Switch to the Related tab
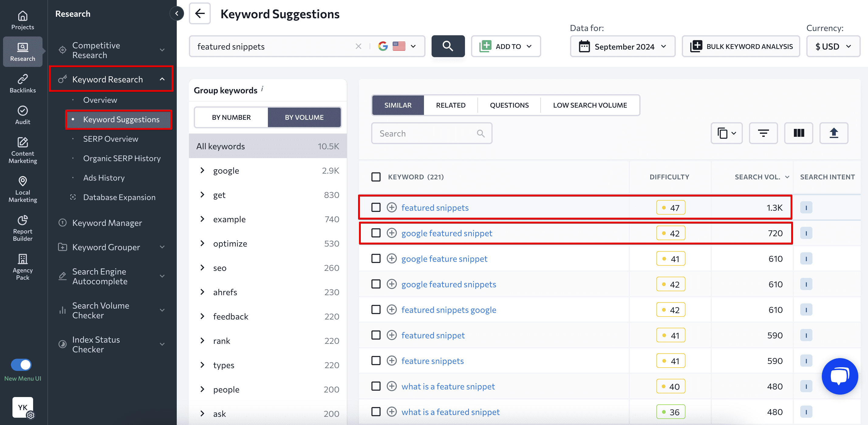868x425 pixels. [x=451, y=104]
